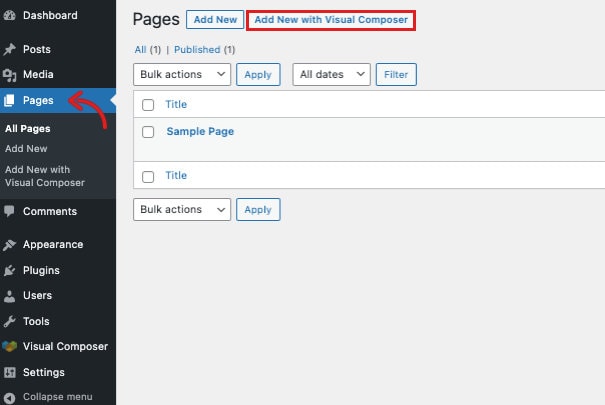605x405 pixels.
Task: Click the All (1) filter link
Action: (147, 50)
